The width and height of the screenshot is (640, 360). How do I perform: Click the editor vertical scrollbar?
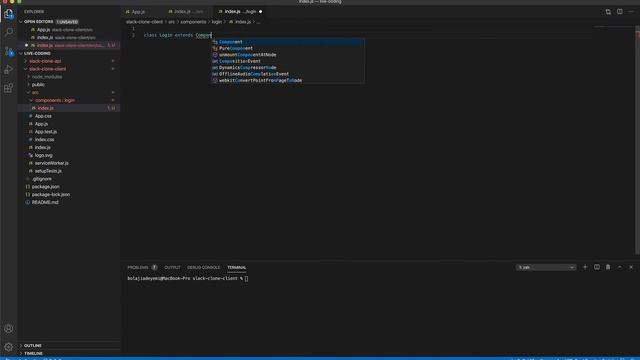[x=637, y=139]
